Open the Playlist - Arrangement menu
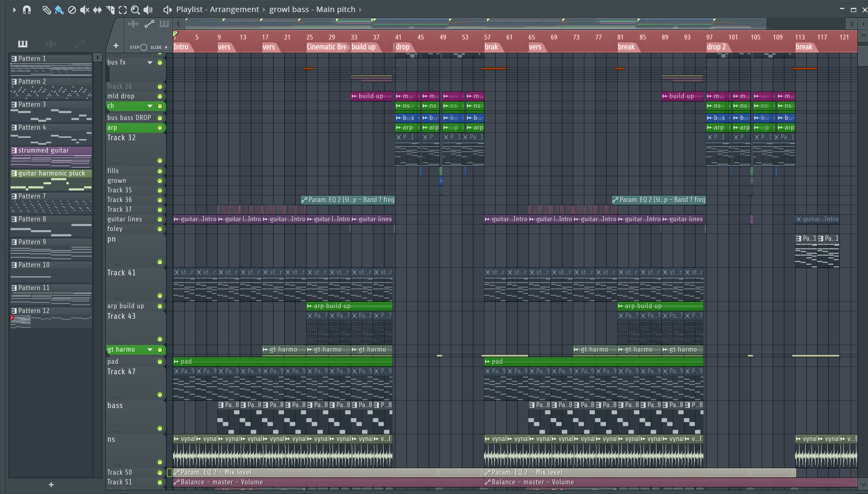This screenshot has width=868, height=494. click(x=217, y=10)
